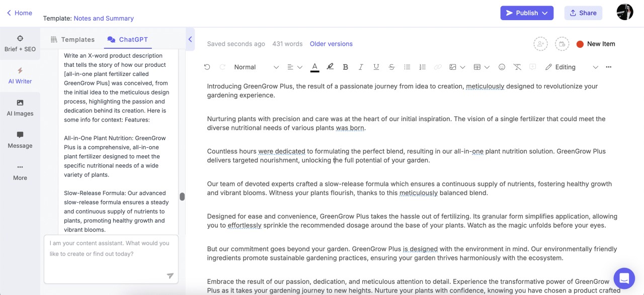Open Older versions link
The image size is (644, 295).
tap(331, 44)
